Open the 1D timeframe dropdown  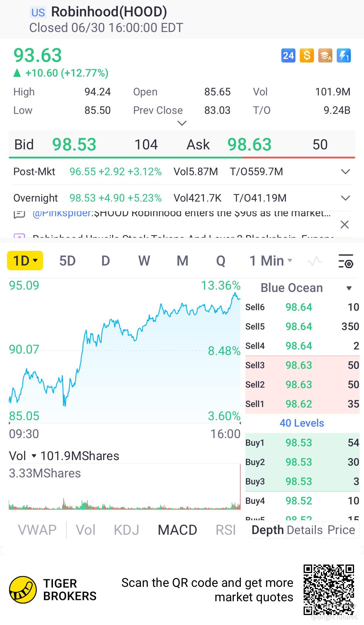25,261
